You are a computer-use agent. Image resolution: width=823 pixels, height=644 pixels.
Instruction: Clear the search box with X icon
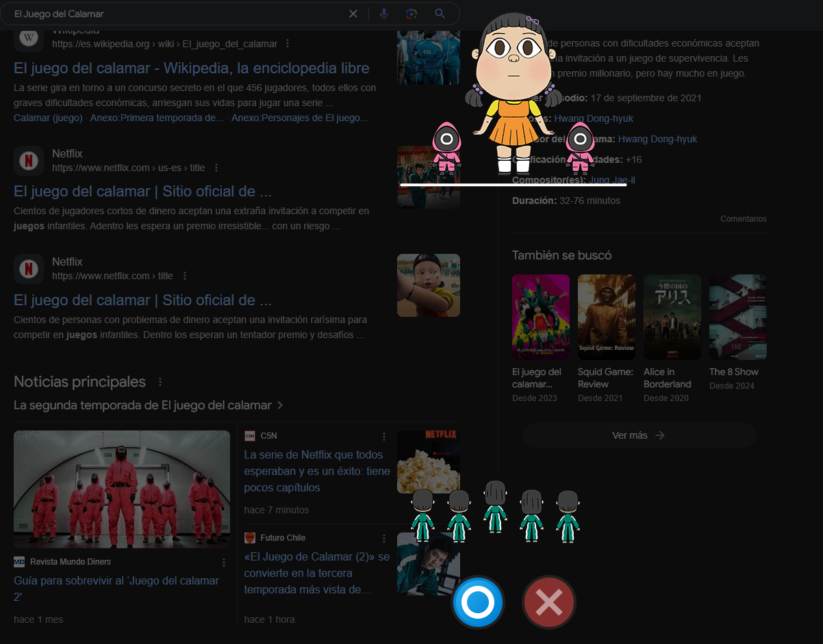(353, 14)
